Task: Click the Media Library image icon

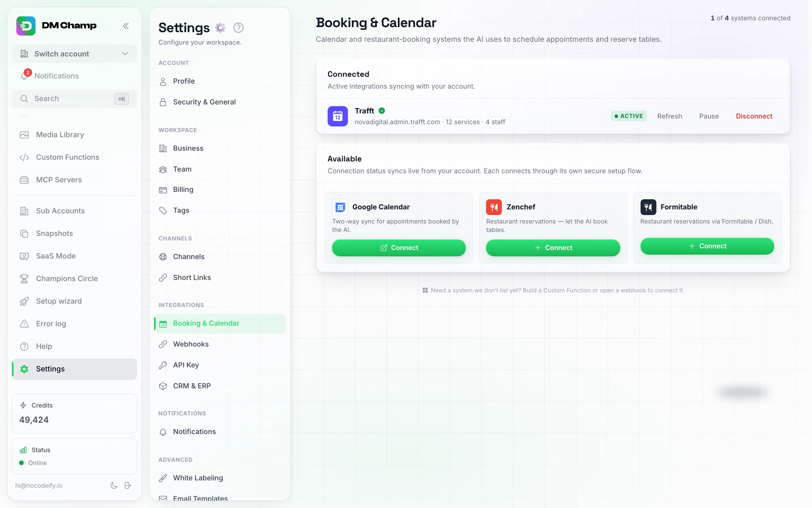Action: tap(24, 135)
